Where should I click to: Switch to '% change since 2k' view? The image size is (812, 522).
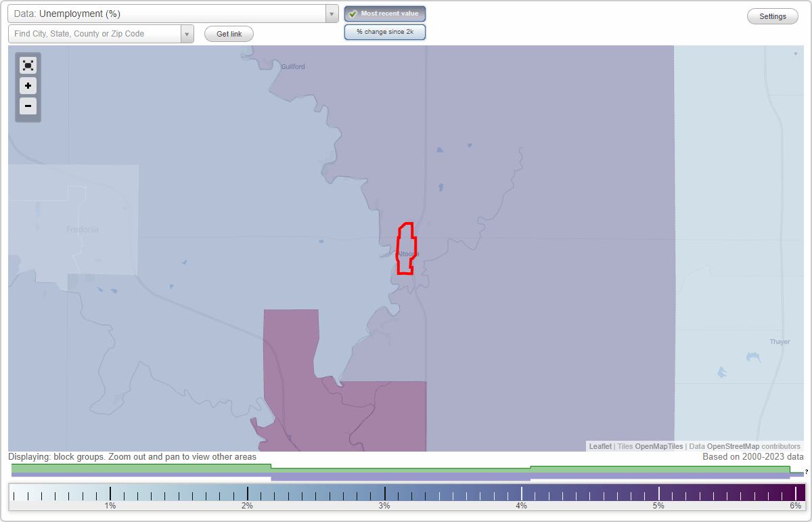[385, 31]
